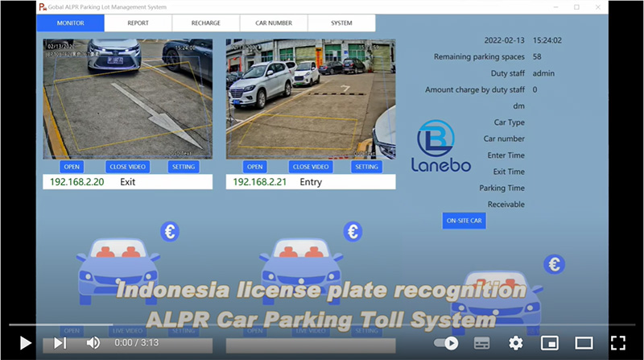This screenshot has width=644, height=360.
Task: Click the Receivable label
Action: (506, 205)
